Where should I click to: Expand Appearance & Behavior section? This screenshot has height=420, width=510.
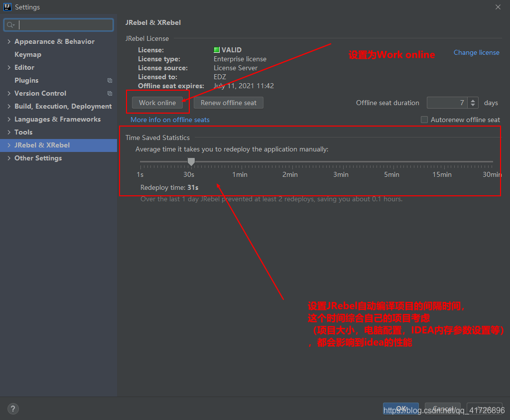(x=9, y=41)
